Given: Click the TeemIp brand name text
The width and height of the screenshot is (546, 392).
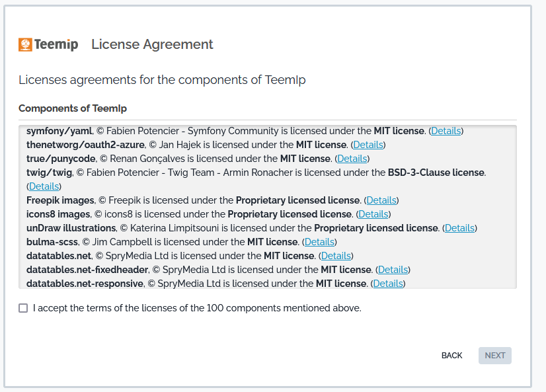Looking at the screenshot, I should 56,45.
